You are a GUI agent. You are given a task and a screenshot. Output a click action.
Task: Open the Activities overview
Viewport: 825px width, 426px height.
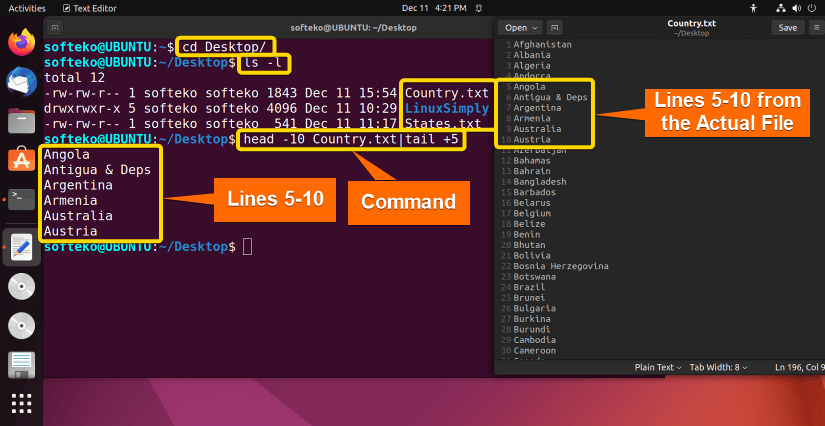(27, 8)
